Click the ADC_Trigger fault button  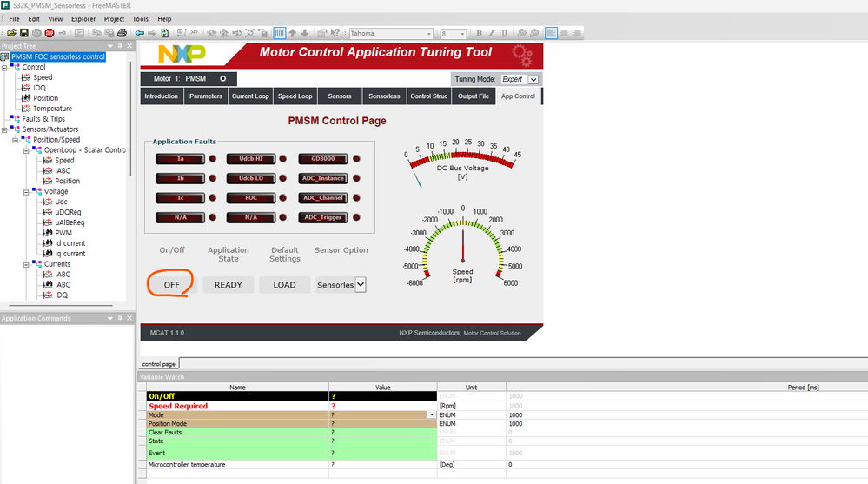322,217
